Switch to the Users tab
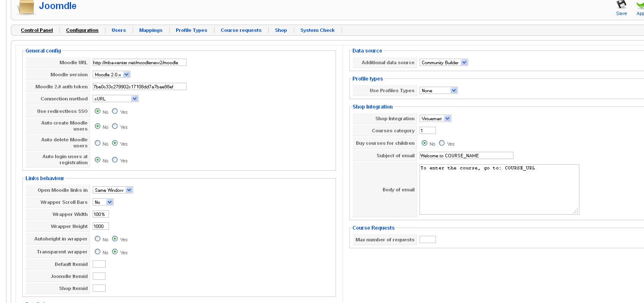 [118, 30]
